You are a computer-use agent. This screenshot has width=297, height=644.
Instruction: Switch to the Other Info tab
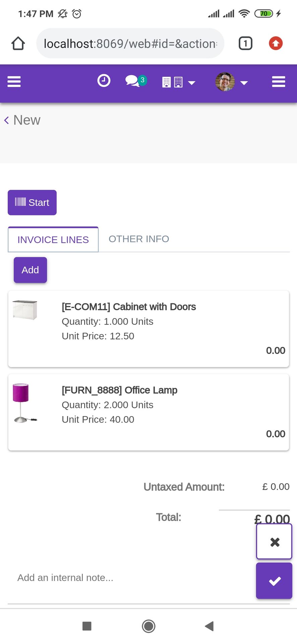coord(139,239)
